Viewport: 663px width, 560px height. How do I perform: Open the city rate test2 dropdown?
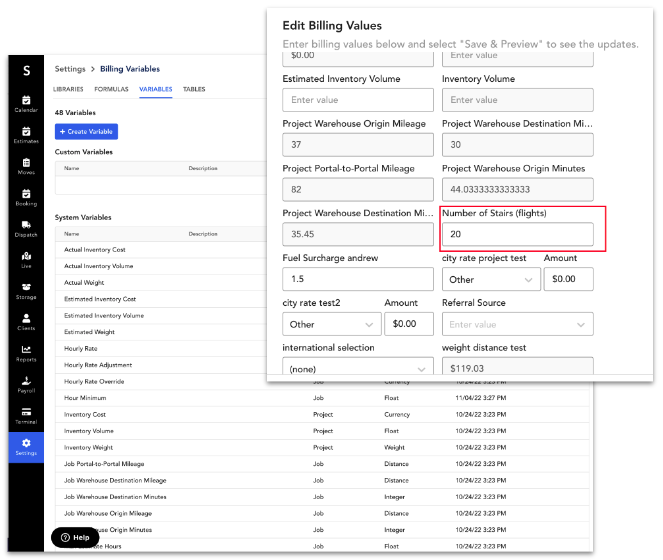click(330, 324)
